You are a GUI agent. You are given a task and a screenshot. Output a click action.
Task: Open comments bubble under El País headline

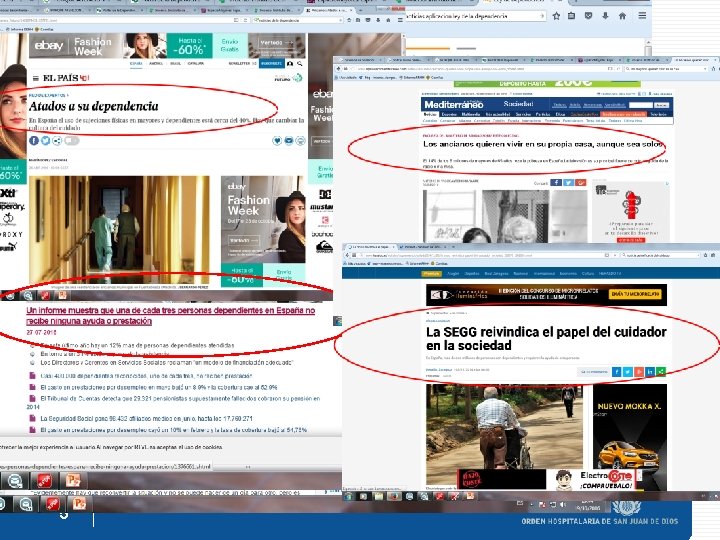click(72, 141)
